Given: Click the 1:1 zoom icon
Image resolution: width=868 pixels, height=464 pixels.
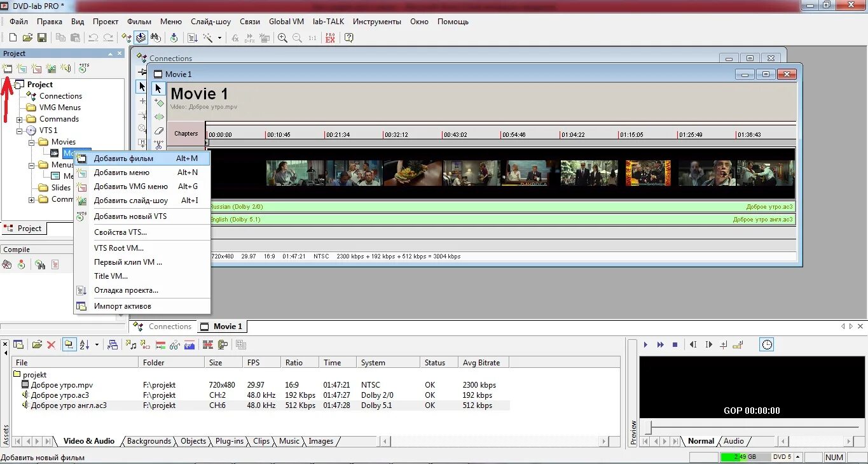Looking at the screenshot, I should [x=312, y=38].
